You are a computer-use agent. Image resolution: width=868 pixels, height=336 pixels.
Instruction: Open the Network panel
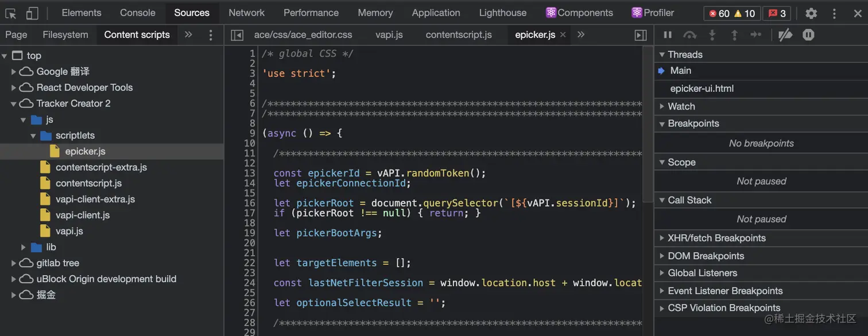coord(247,13)
